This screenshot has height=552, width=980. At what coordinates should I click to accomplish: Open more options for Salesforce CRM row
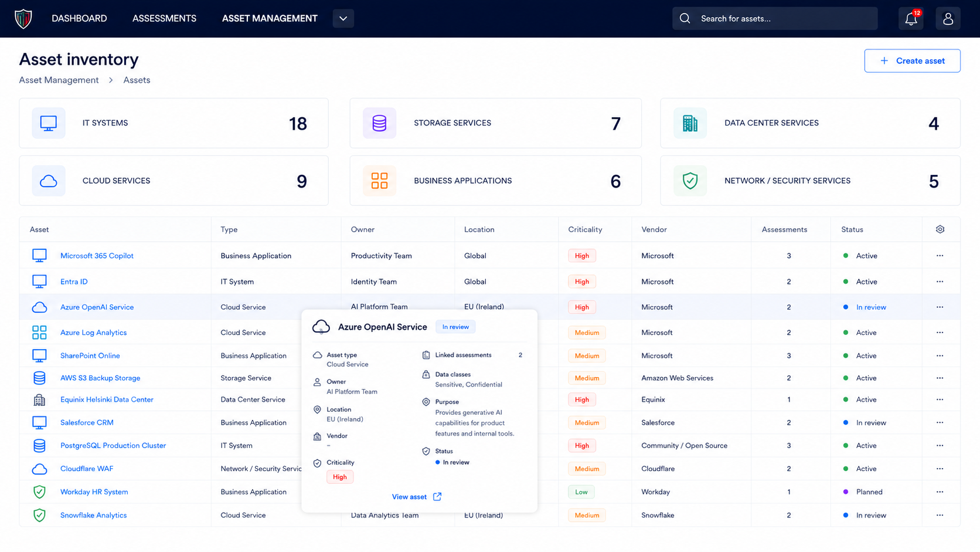[x=940, y=422]
